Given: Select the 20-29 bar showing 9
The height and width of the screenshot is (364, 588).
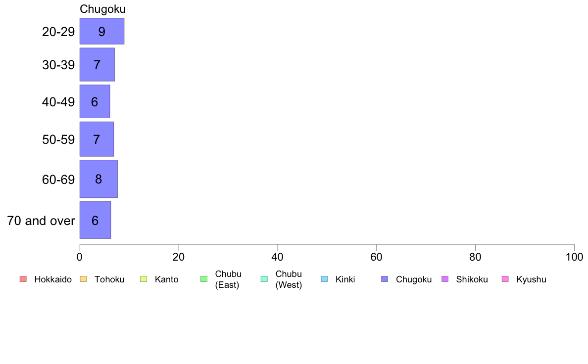Looking at the screenshot, I should pos(102,31).
